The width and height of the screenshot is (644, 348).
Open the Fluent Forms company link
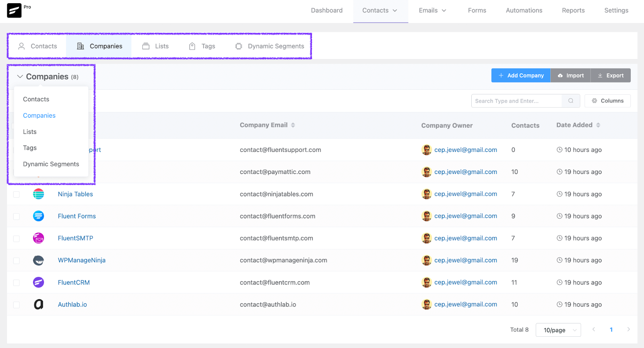(77, 216)
